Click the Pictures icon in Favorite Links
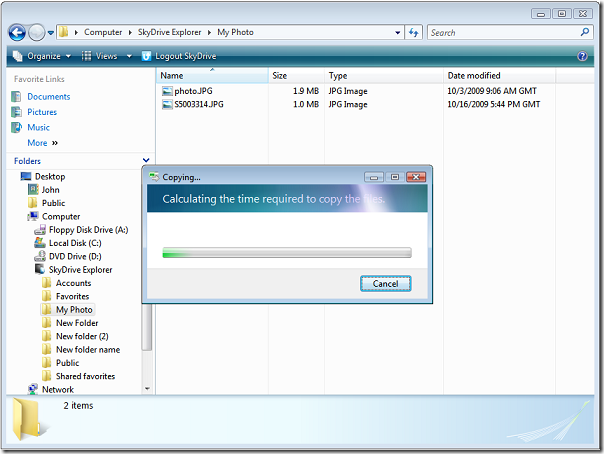The width and height of the screenshot is (604, 454). pos(16,112)
